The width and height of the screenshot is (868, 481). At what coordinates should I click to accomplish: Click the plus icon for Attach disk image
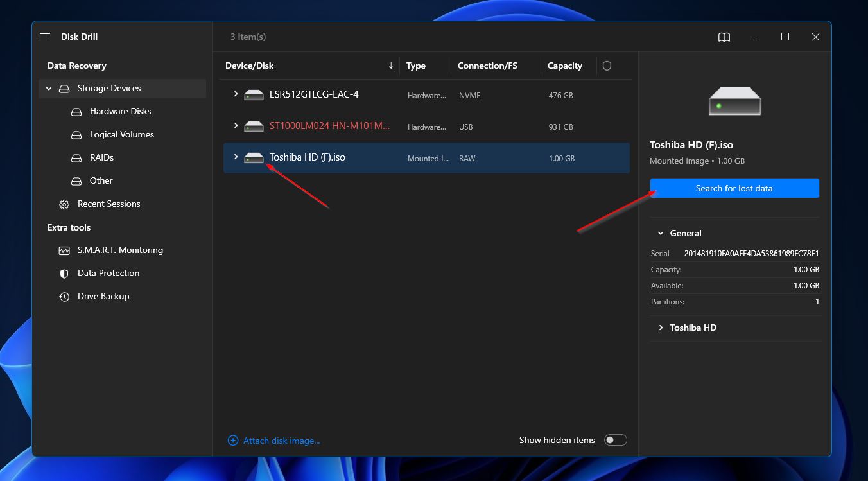coord(233,441)
